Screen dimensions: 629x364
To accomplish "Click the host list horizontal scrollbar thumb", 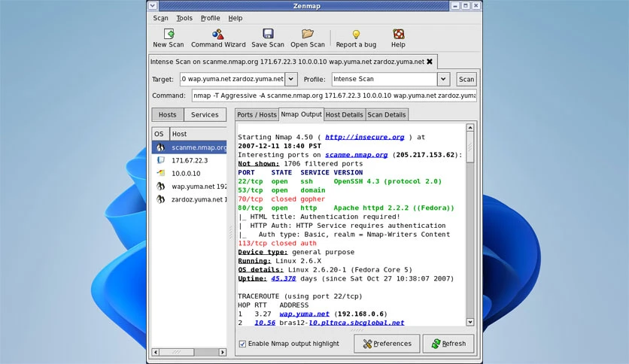I will 177,352.
